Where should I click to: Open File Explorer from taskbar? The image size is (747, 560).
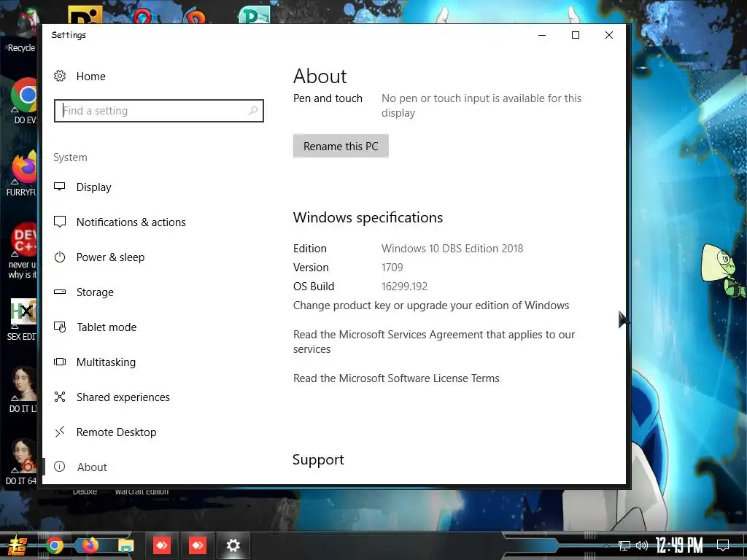point(125,545)
